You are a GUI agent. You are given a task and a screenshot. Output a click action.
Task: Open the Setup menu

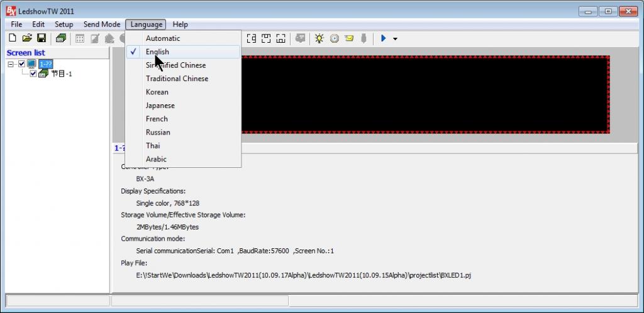pyautogui.click(x=64, y=25)
